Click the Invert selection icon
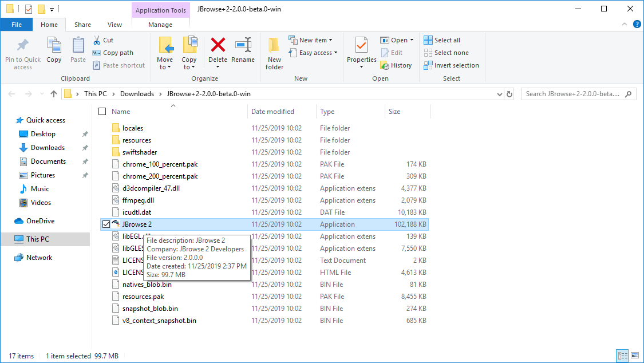The image size is (644, 363). (428, 65)
